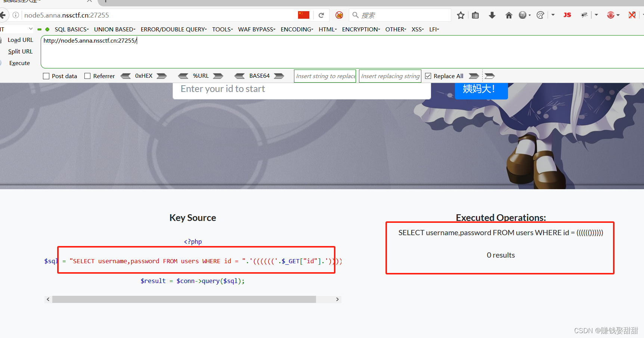Click the palette toolbar icon

[540, 15]
